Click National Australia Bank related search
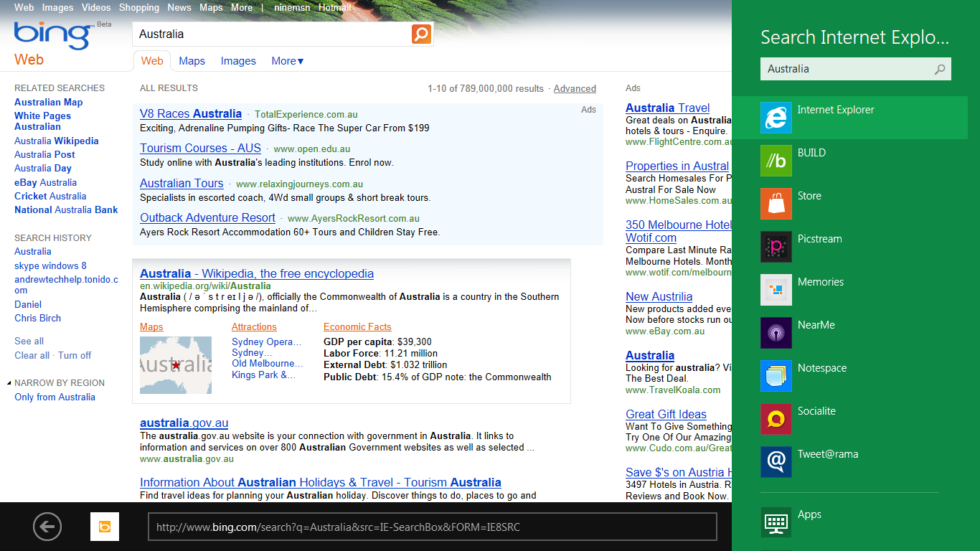Viewport: 980px width, 551px height. (x=66, y=209)
